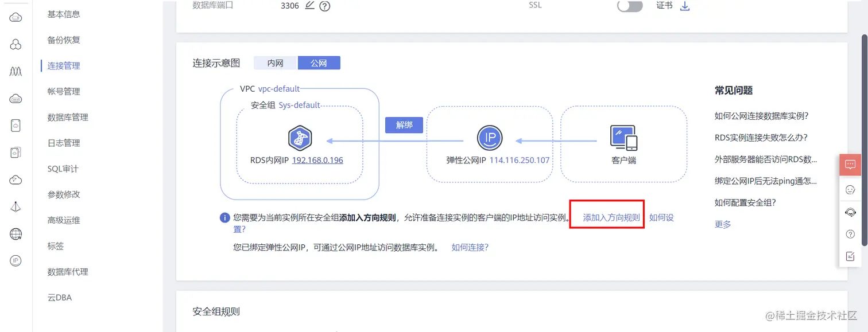Viewport: 868px width, 332px height.
Task: Switch the connection diagram to 内网
Action: tap(276, 63)
